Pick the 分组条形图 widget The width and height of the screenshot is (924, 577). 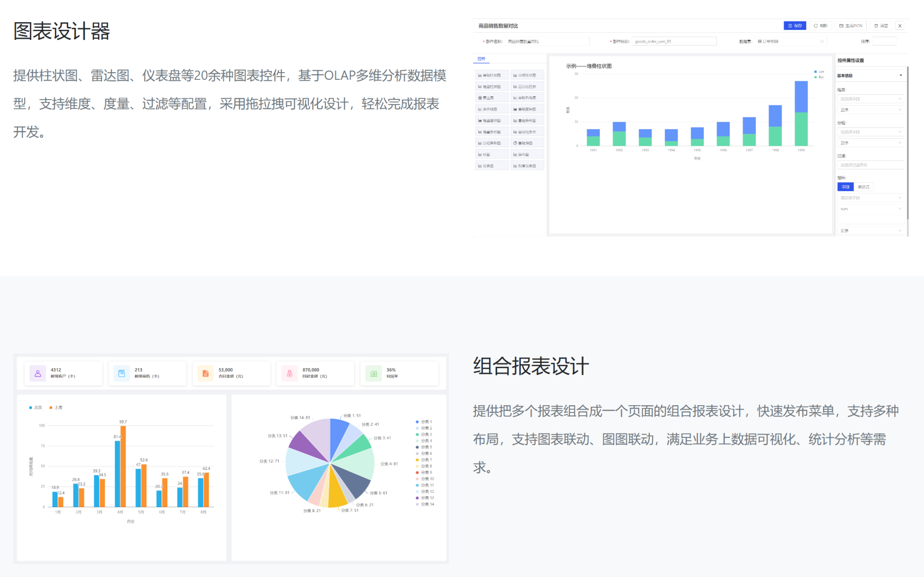(492, 143)
